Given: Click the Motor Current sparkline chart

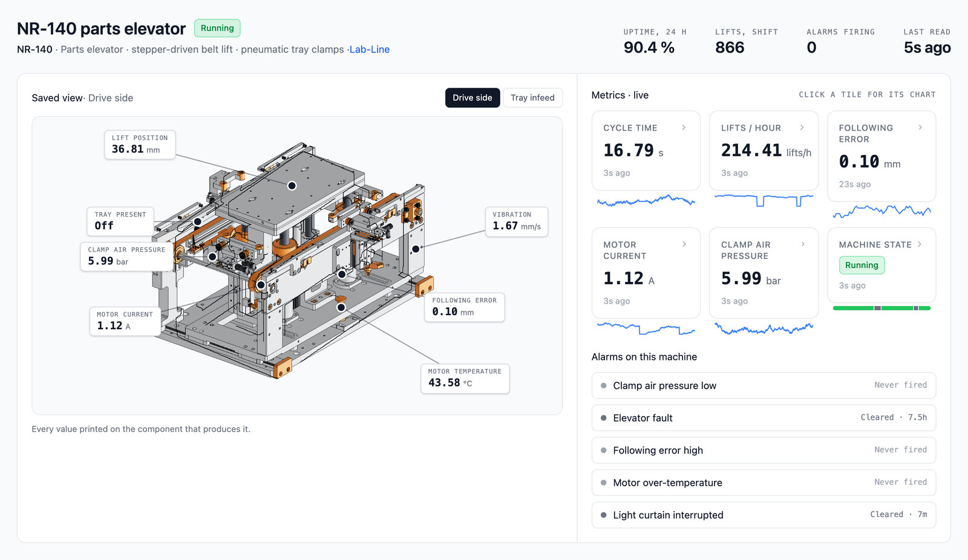Looking at the screenshot, I should coord(646,329).
